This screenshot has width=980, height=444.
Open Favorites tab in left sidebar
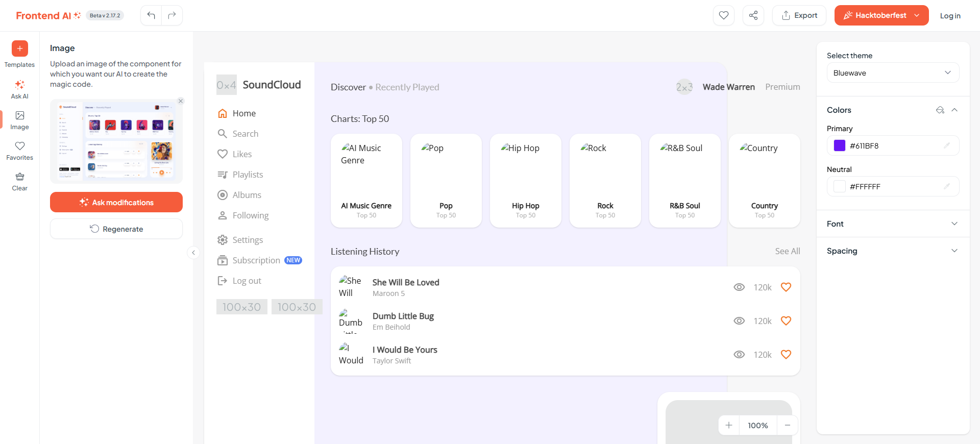tap(19, 151)
